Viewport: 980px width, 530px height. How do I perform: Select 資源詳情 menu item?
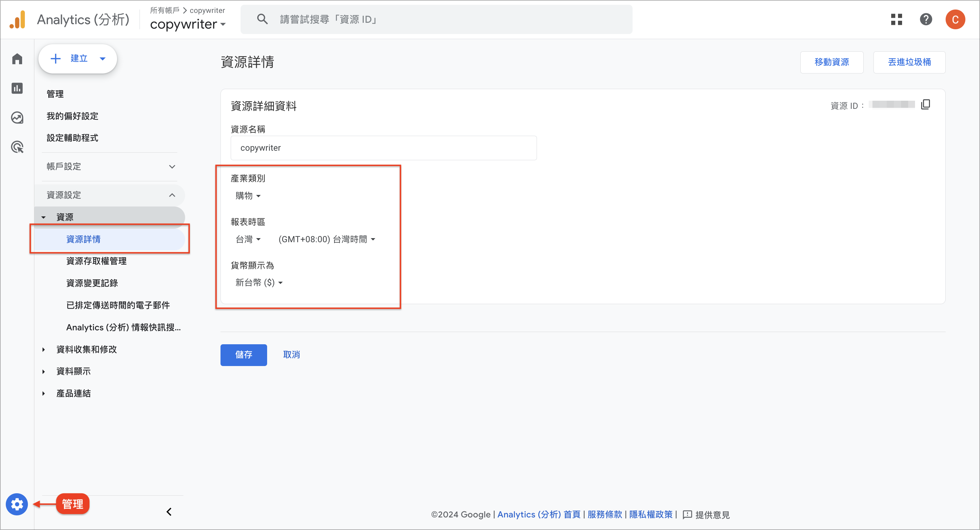pos(110,239)
